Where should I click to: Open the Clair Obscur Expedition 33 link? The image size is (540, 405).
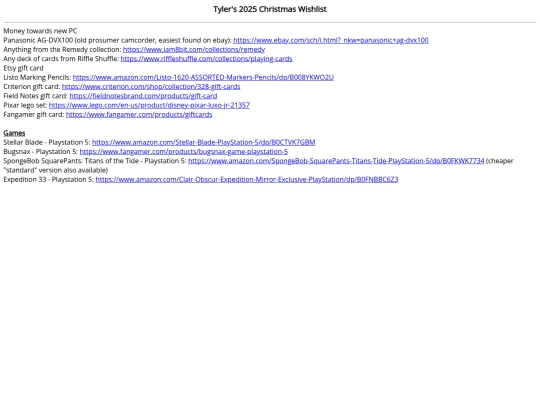click(x=247, y=180)
